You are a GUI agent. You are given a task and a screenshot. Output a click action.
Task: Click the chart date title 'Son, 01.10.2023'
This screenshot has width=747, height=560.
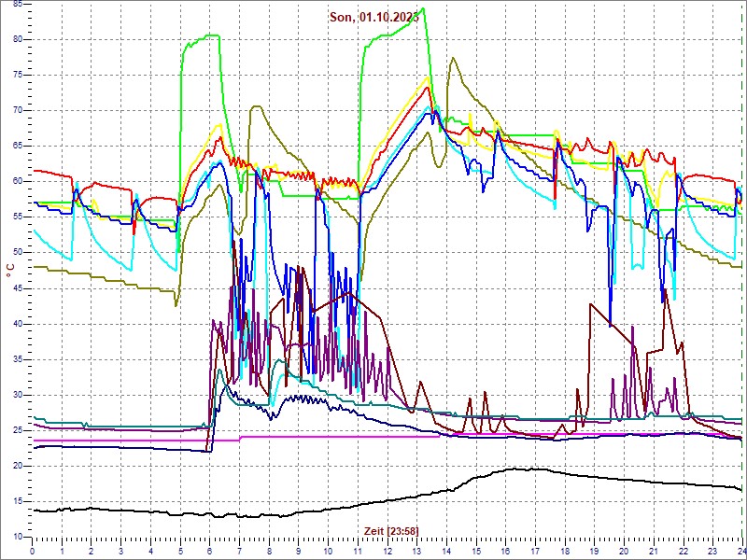pyautogui.click(x=374, y=17)
